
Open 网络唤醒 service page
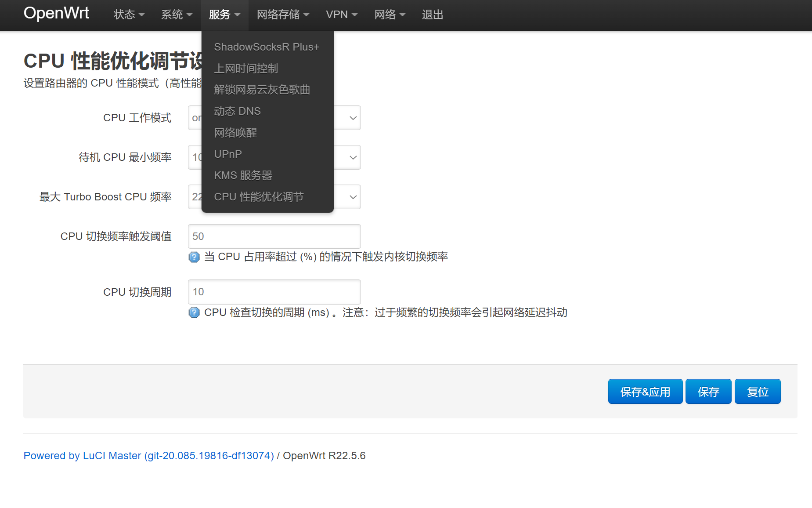235,133
